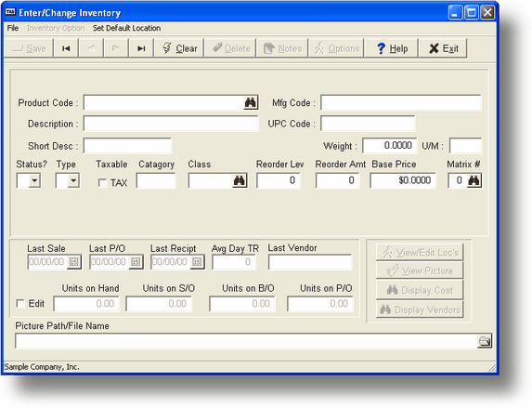Open Help from the toolbar
The height and width of the screenshot is (408, 532).
[391, 48]
